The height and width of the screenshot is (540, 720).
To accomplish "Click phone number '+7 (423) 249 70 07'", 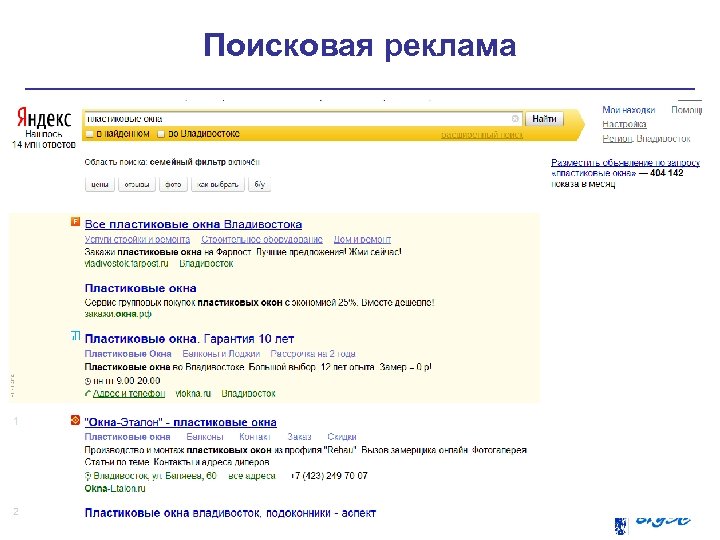I will point(329,476).
